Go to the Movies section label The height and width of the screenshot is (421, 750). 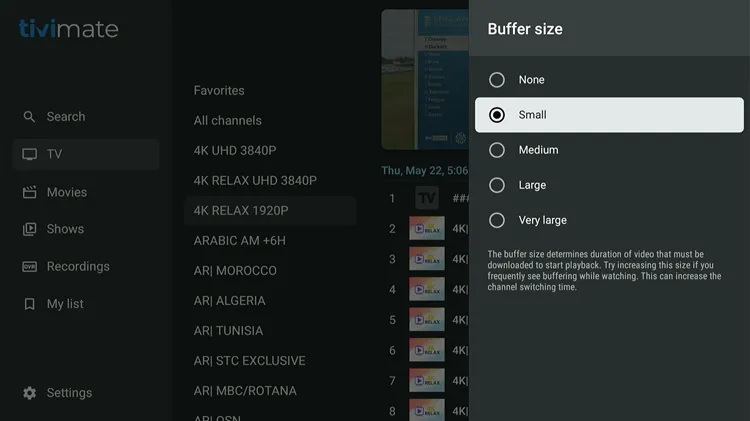pos(67,192)
